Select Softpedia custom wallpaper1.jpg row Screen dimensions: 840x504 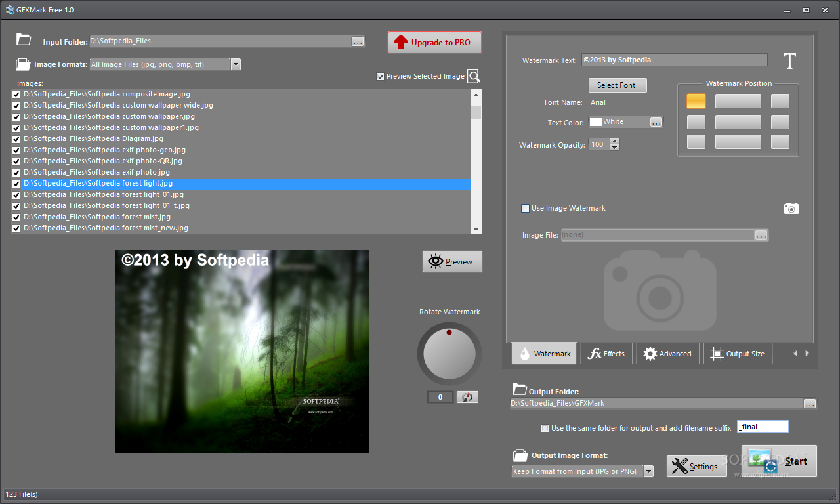pyautogui.click(x=246, y=128)
